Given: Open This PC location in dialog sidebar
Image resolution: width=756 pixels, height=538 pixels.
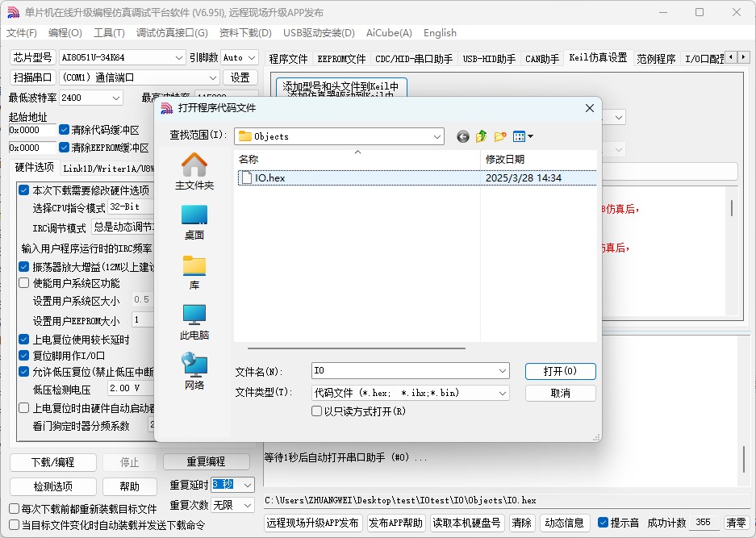Looking at the screenshot, I should tap(194, 322).
